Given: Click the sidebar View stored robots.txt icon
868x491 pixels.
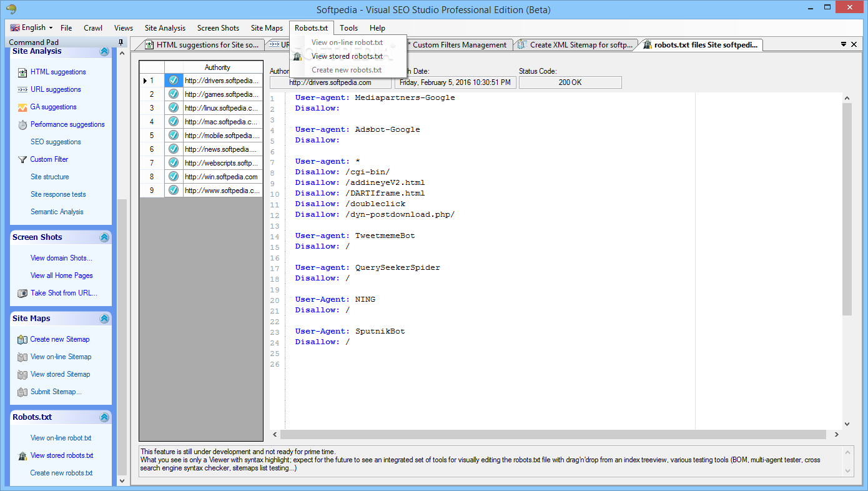Looking at the screenshot, I should (22, 455).
